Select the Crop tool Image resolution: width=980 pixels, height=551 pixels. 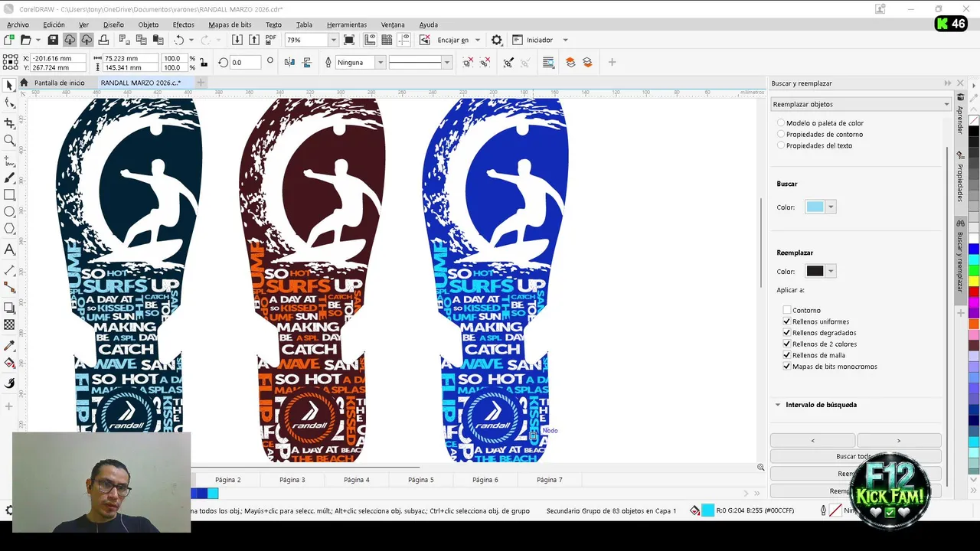[9, 122]
